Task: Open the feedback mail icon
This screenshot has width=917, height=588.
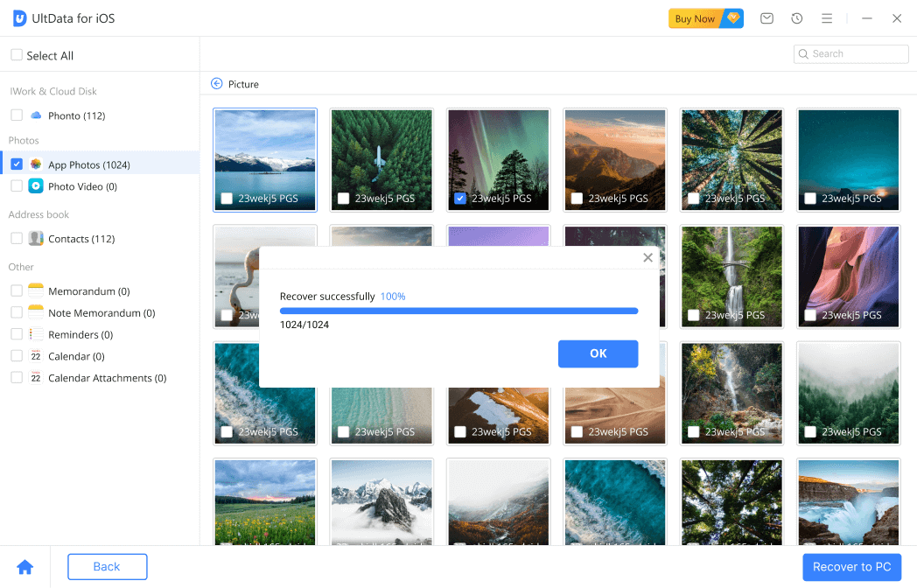Action: pos(766,18)
